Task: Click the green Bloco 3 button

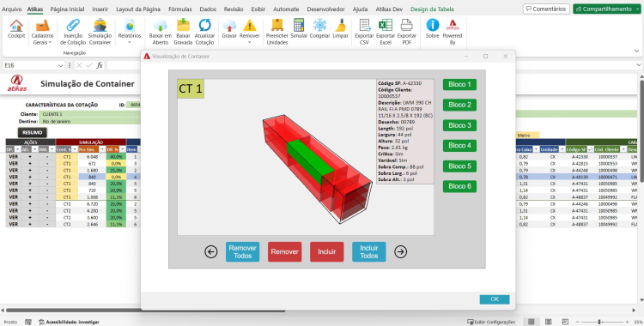Action: click(x=459, y=125)
